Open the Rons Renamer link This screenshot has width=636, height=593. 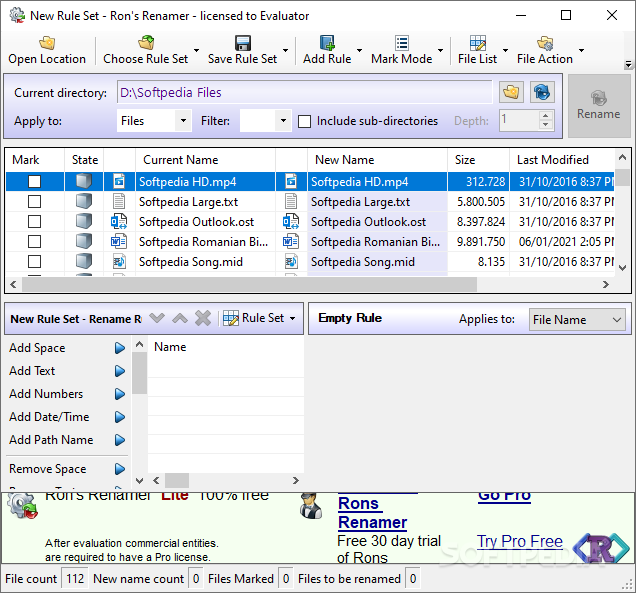pyautogui.click(x=372, y=513)
